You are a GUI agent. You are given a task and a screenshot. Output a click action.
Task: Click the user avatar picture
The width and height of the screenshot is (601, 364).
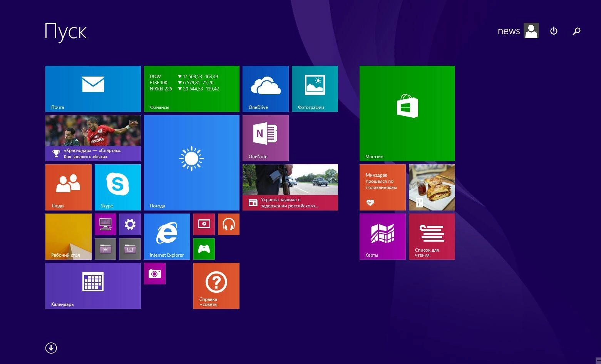(x=531, y=31)
